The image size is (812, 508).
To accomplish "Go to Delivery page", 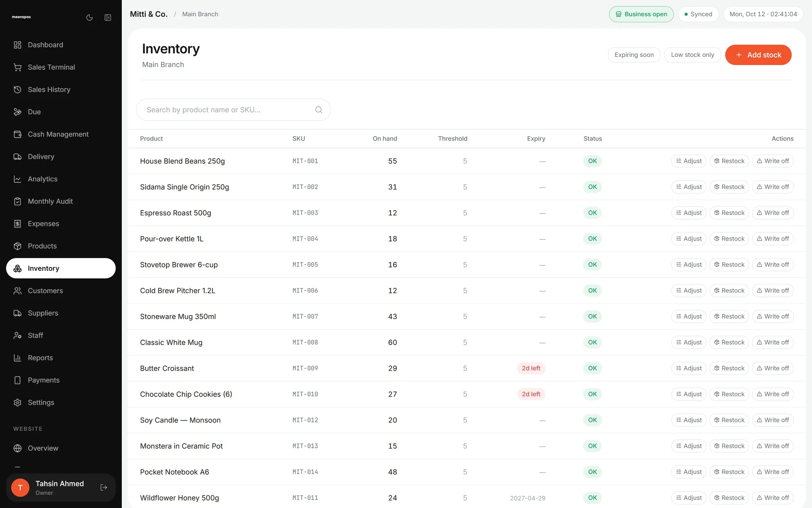I will [61, 156].
